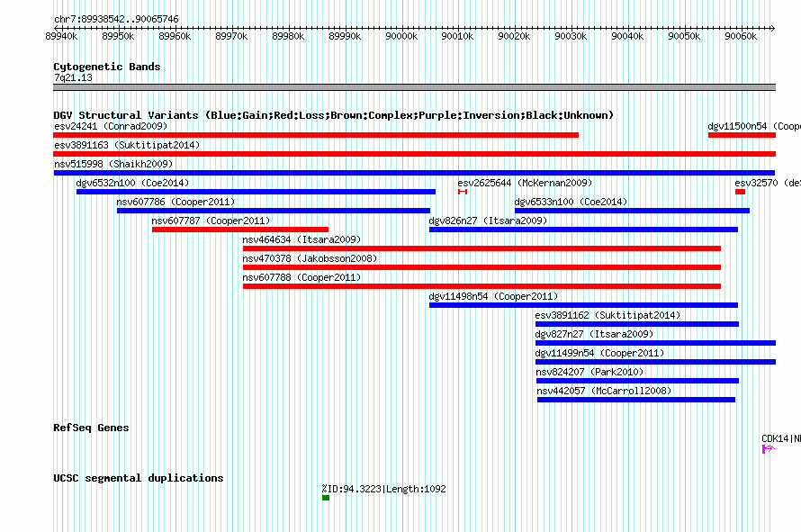Click the 90000k ruler tick label
The height and width of the screenshot is (532, 801).
click(401, 36)
